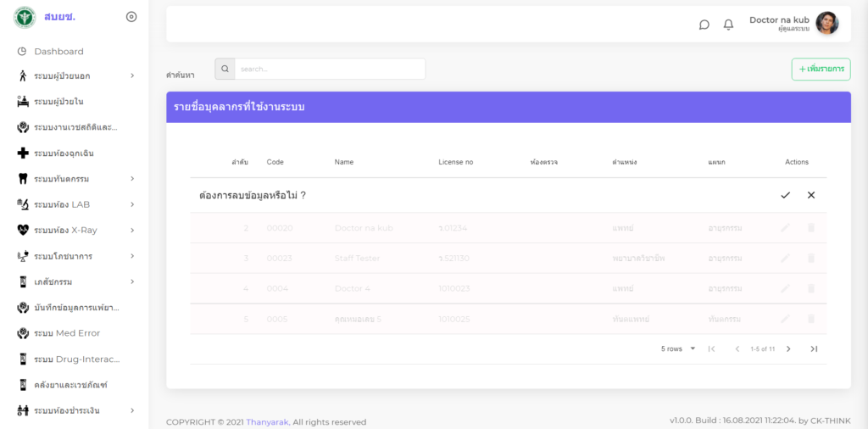Click the trash icon for Staff Tester
The width and height of the screenshot is (868, 429).
tap(811, 258)
